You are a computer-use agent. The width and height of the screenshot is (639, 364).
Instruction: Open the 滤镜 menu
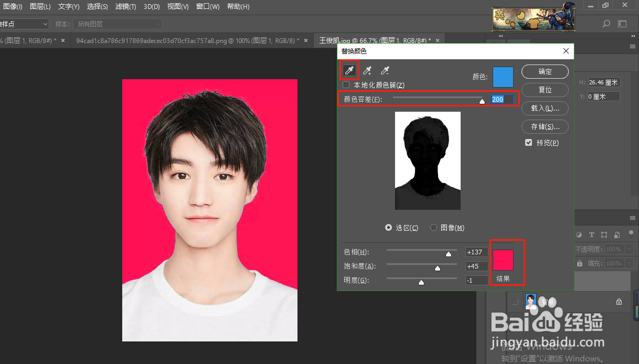[125, 7]
